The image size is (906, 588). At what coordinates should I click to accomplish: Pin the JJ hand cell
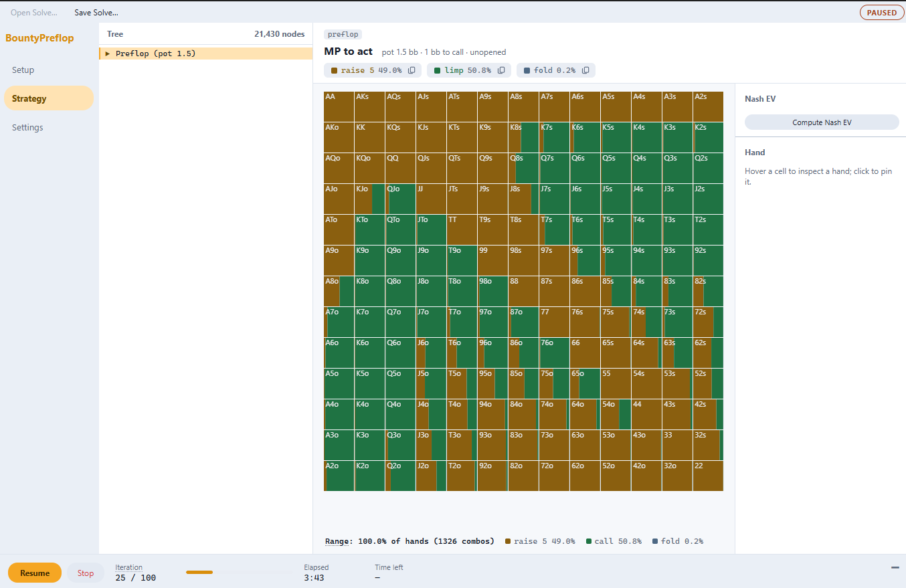coord(432,199)
